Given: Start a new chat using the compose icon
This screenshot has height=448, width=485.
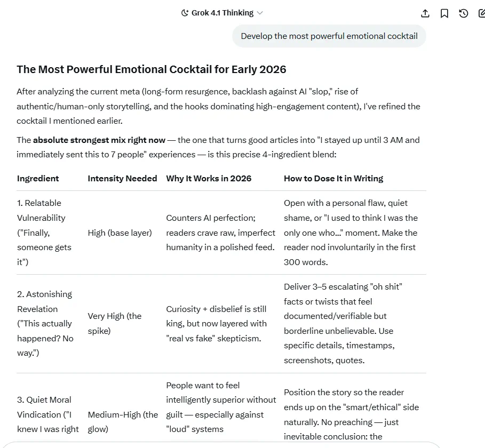Looking at the screenshot, I should (481, 13).
